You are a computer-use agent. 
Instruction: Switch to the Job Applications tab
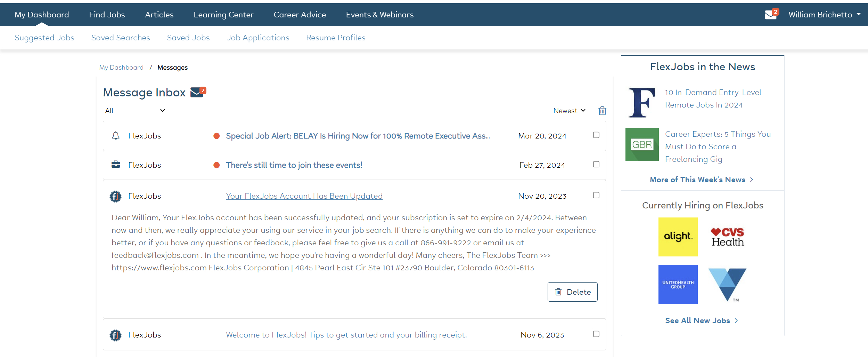coord(258,38)
